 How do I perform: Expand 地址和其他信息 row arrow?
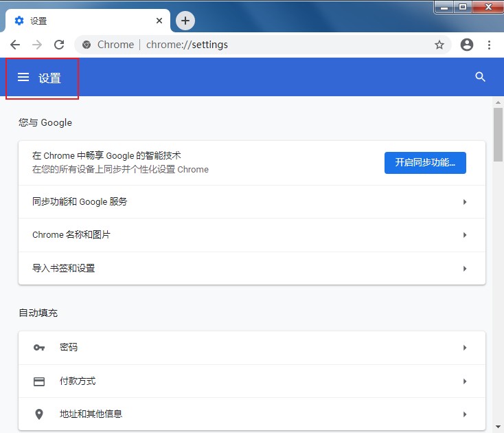pos(465,414)
